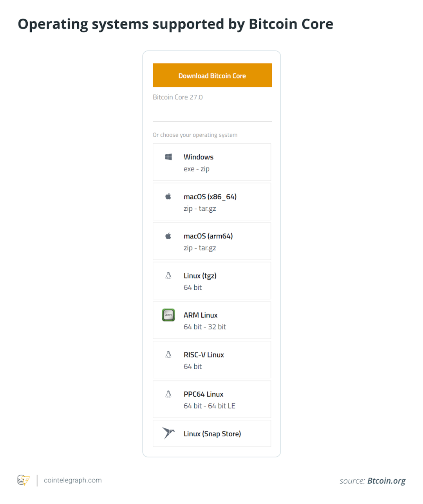
Task: Select the PPC64 Linux title
Action: click(x=203, y=394)
